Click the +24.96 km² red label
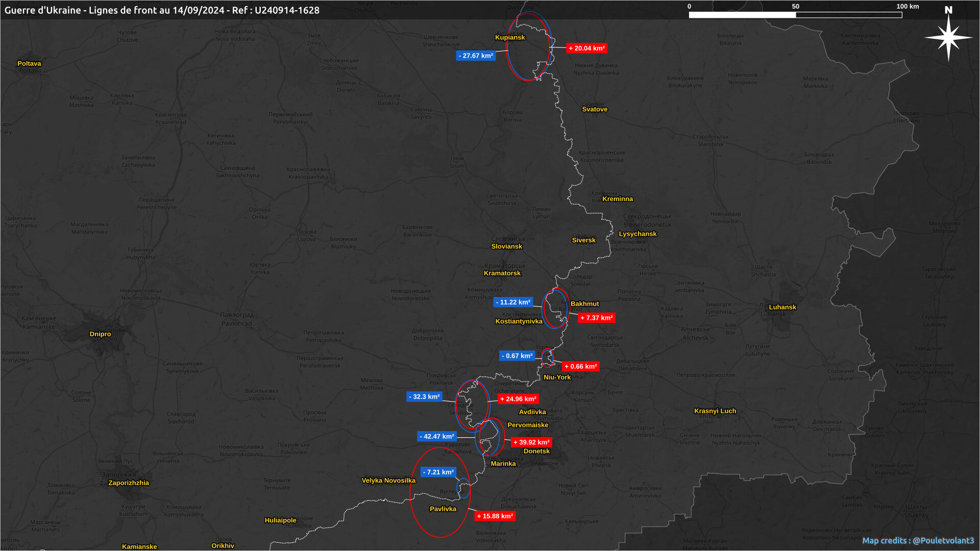The height and width of the screenshot is (551, 980). tap(518, 399)
